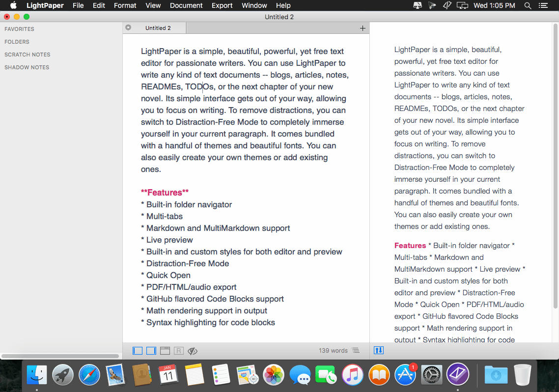Click the tab bar window icon
Screen dimensions: 559x392
(165, 351)
